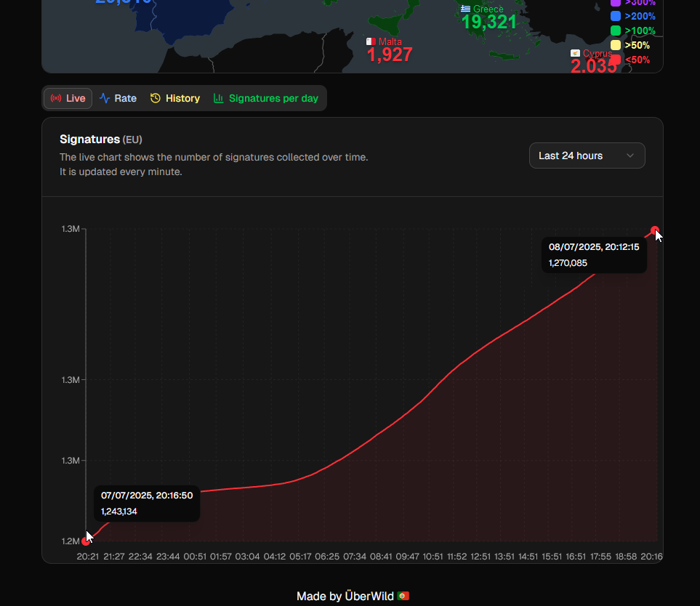Open the Last 24 hours dropdown
Viewport: 700px width, 606px height.
click(x=587, y=155)
